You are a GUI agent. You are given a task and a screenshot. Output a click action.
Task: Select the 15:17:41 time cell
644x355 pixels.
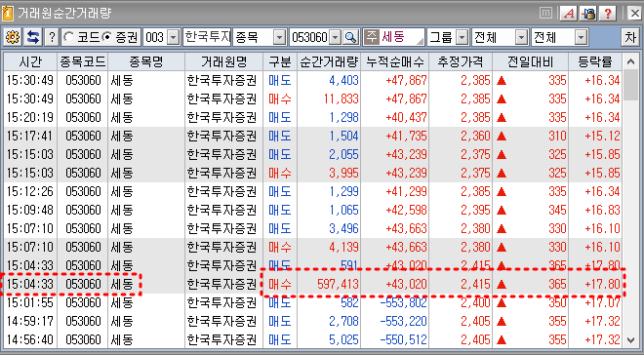(x=30, y=136)
